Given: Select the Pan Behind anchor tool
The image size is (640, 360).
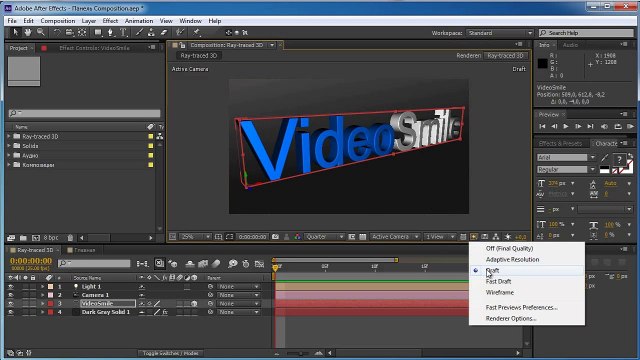Looking at the screenshot, I should coord(82,32).
